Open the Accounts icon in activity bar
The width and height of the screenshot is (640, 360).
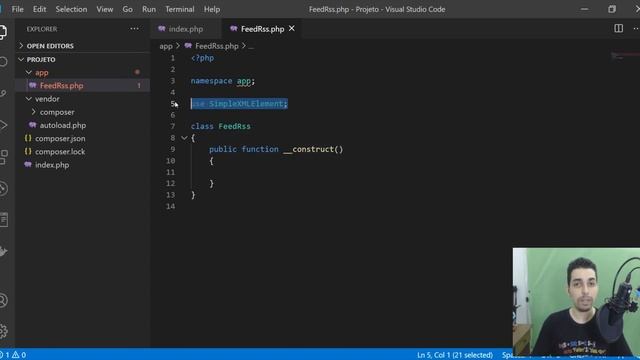(x=3, y=300)
